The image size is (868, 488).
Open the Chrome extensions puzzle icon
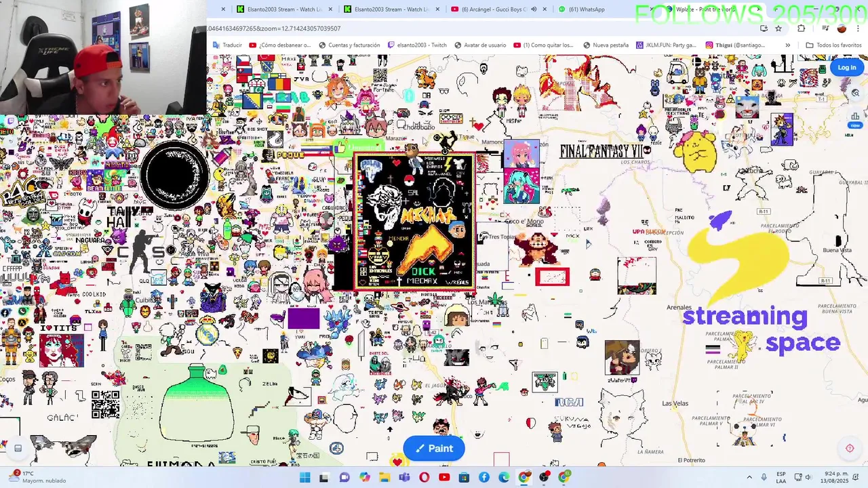point(801,28)
